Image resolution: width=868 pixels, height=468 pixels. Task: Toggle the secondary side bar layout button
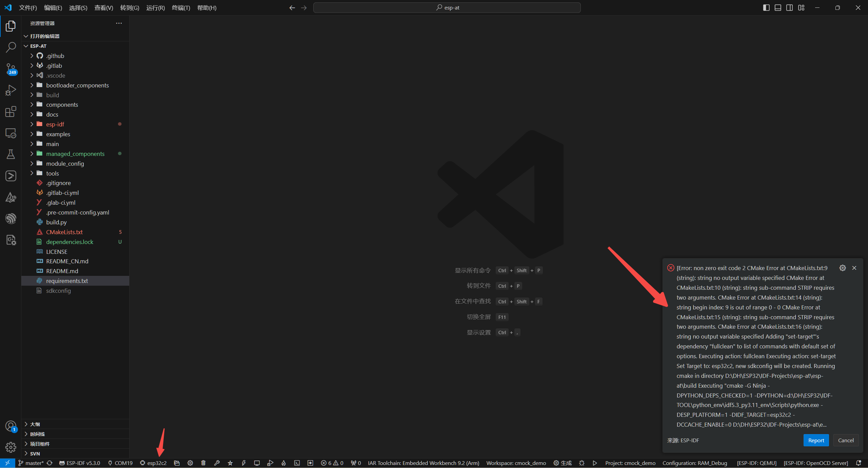789,7
